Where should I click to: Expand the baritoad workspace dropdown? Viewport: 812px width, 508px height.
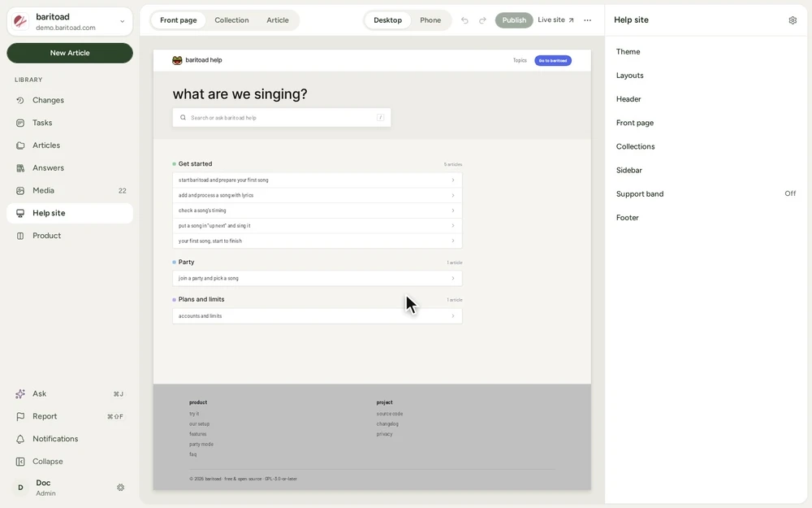point(123,22)
